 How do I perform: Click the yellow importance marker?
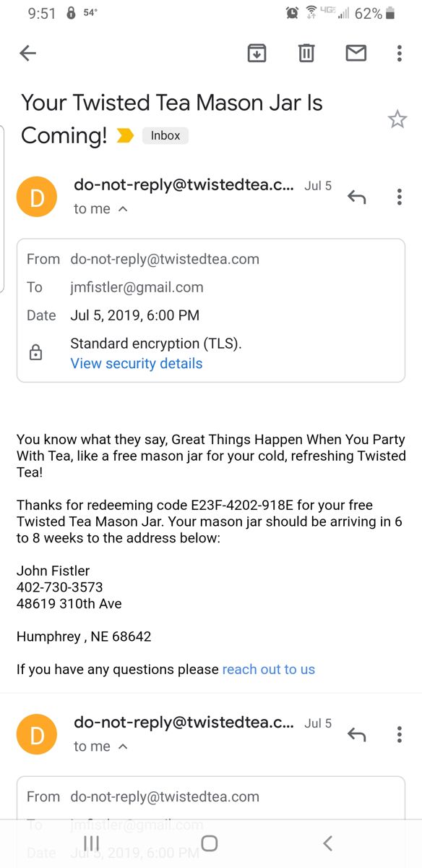(125, 135)
